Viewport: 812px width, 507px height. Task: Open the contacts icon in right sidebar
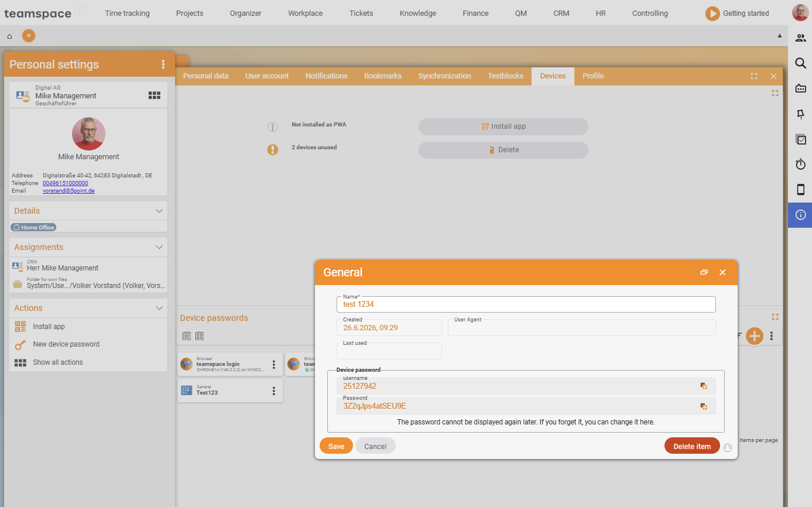pyautogui.click(x=800, y=38)
